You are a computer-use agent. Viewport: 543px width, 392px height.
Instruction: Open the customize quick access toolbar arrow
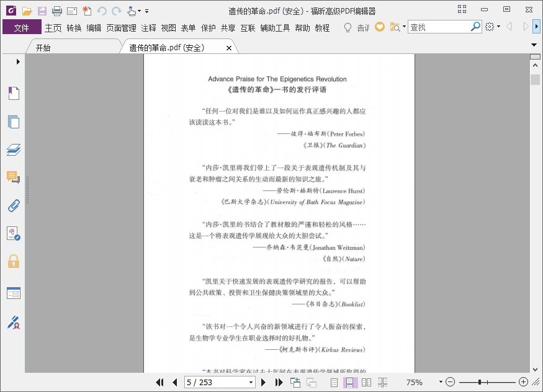click(147, 11)
